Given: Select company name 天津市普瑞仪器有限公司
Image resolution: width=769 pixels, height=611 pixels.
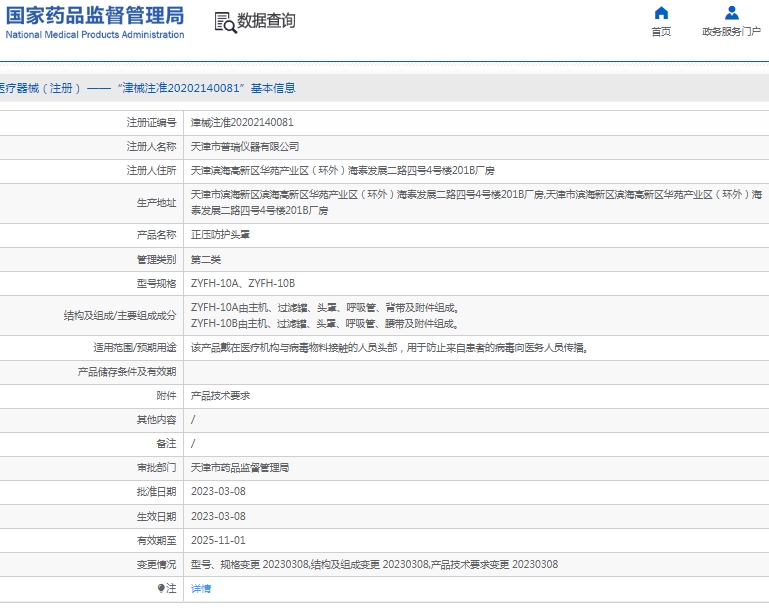Looking at the screenshot, I should pos(245,147).
